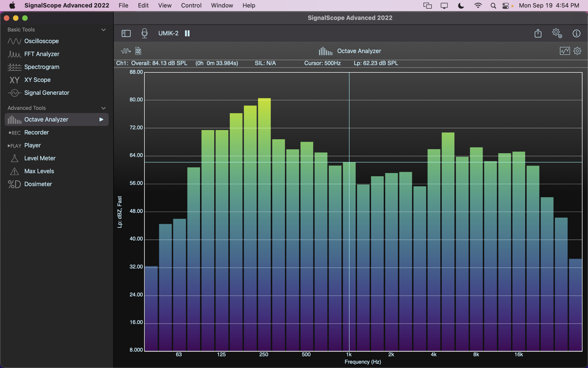
Task: Open the graph display options icon
Action: [565, 51]
